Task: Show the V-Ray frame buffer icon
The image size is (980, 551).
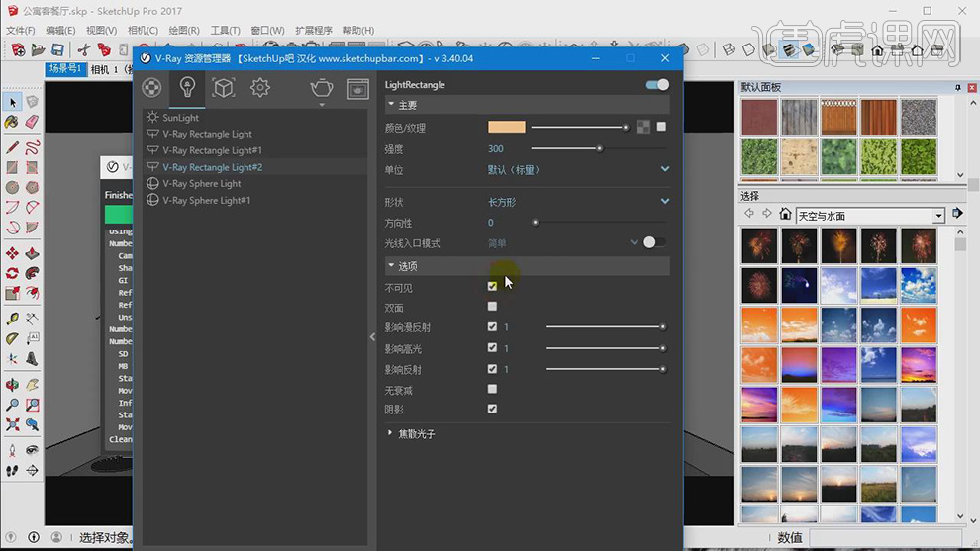Action: [358, 89]
